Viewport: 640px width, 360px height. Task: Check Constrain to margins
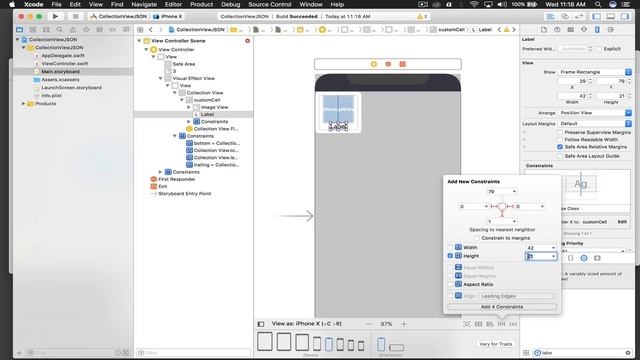pyautogui.click(x=477, y=238)
